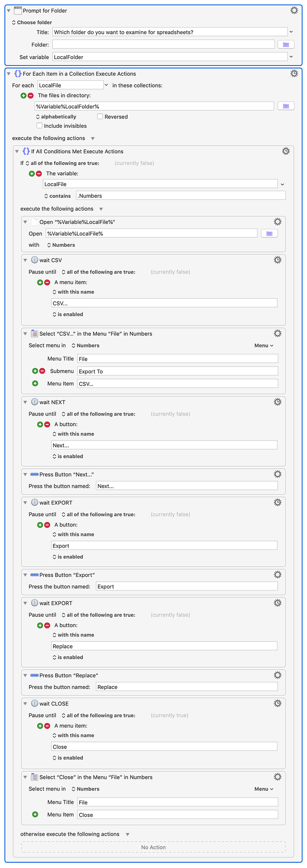Screen dimensions: 307x868
Task: Collapse the For Each Item action
Action: pyautogui.click(x=8, y=74)
